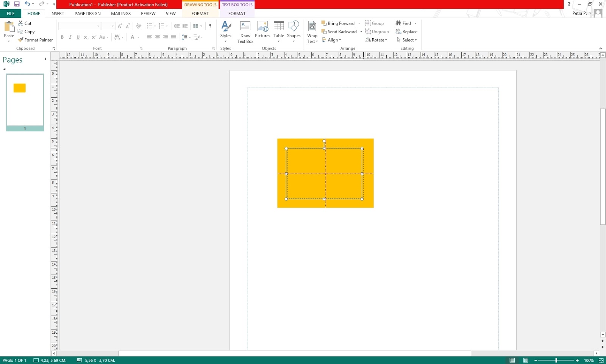
Task: Expand the bullets list dropdown
Action: coord(155,26)
